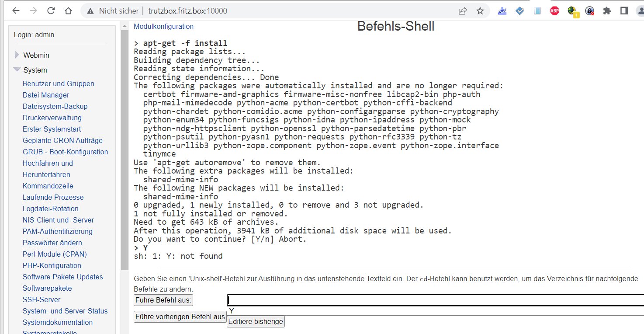644x334 pixels.
Task: Open 'Software Pakete Updates' in sidebar
Action: coord(62,277)
